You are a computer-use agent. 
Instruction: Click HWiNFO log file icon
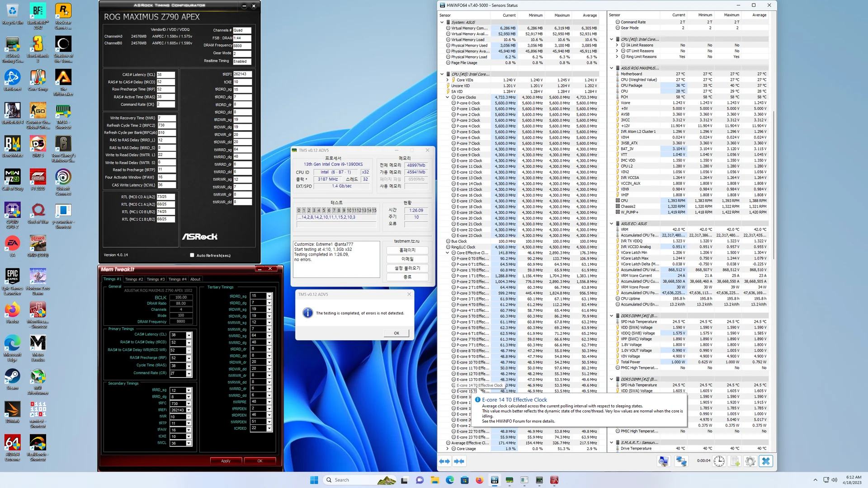[735, 461]
